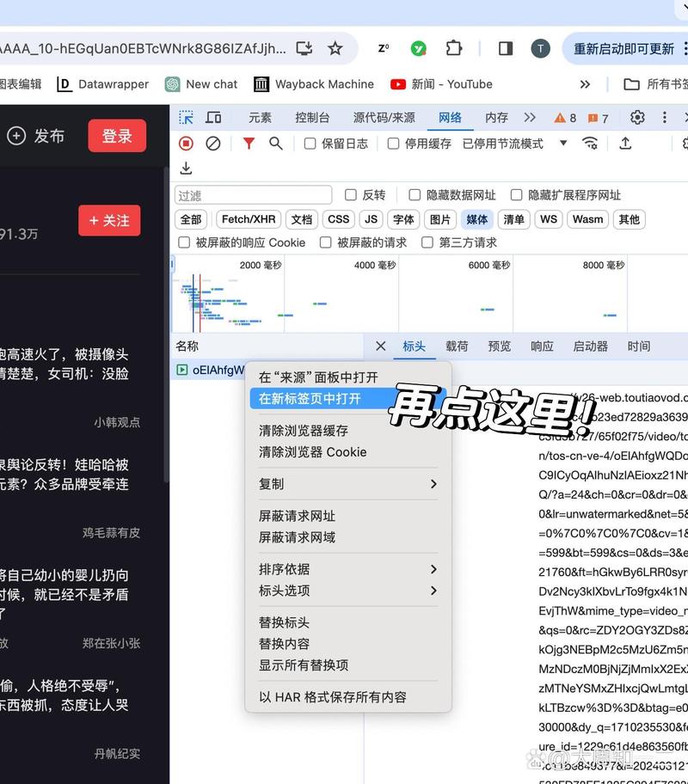Expand more DevTools tabs chevron
This screenshot has height=784, width=688.
(x=530, y=118)
